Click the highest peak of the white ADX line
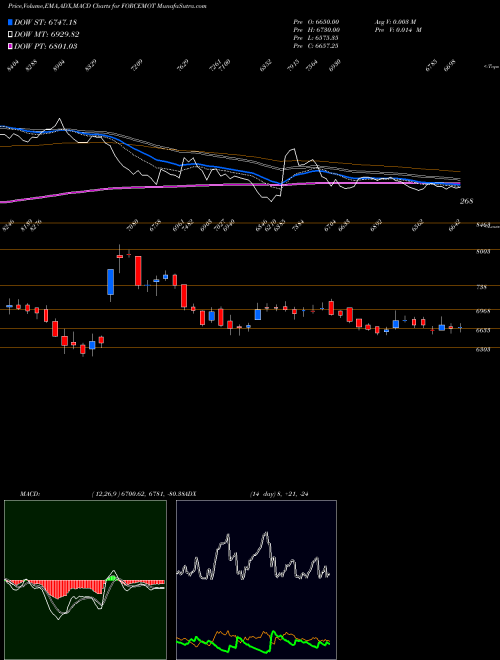The width and height of the screenshot is (500, 660). 266,534
